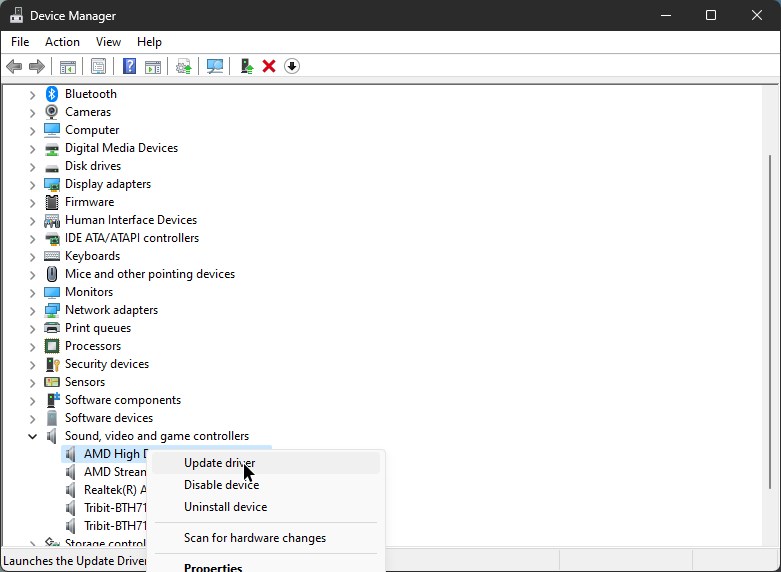Click the down-arrow disable device icon

[292, 66]
